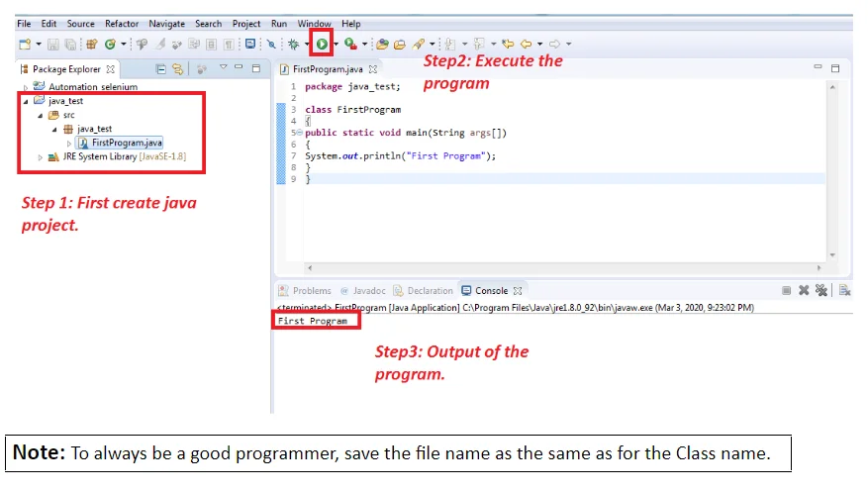This screenshot has width=868, height=492.
Task: Expand the Automation selenium project
Action: [26, 87]
